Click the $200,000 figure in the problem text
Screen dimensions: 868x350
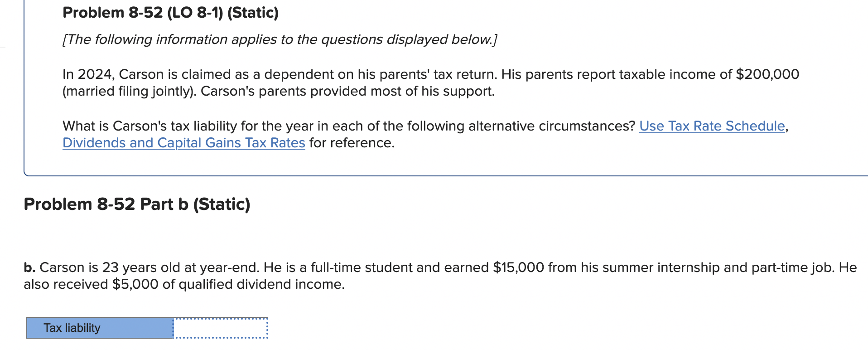[767, 74]
